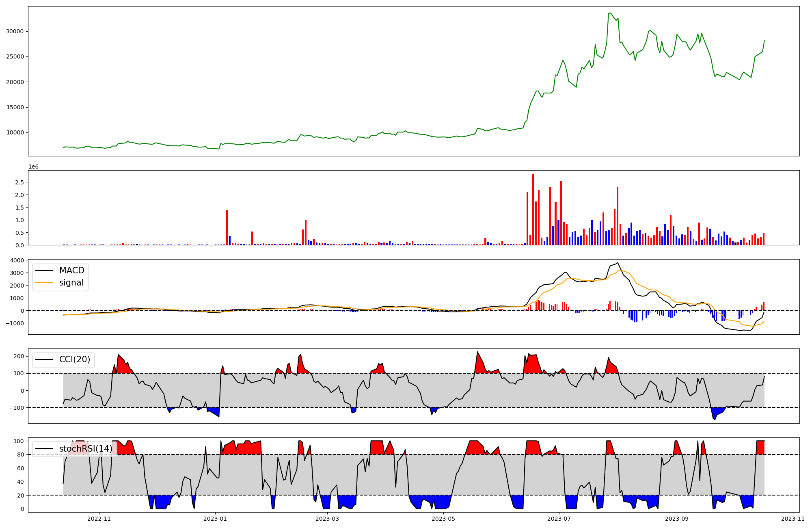Click the 2023-01 x-axis date label
Image resolution: width=812 pixels, height=528 pixels.
[215, 519]
